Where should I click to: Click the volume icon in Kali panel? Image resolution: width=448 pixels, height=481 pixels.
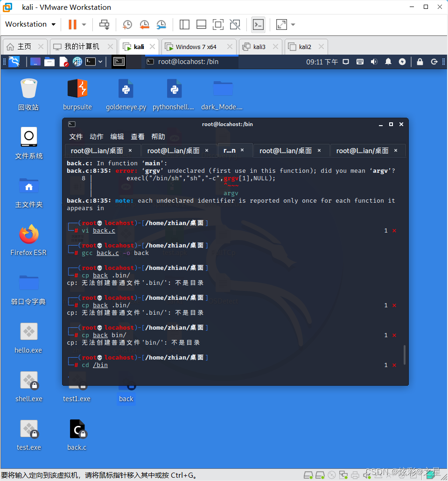pos(374,62)
